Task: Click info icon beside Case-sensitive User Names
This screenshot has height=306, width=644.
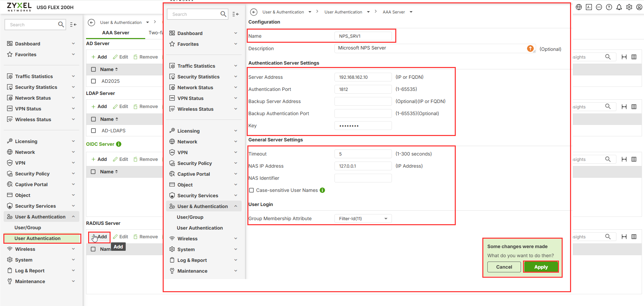Action: pyautogui.click(x=322, y=190)
